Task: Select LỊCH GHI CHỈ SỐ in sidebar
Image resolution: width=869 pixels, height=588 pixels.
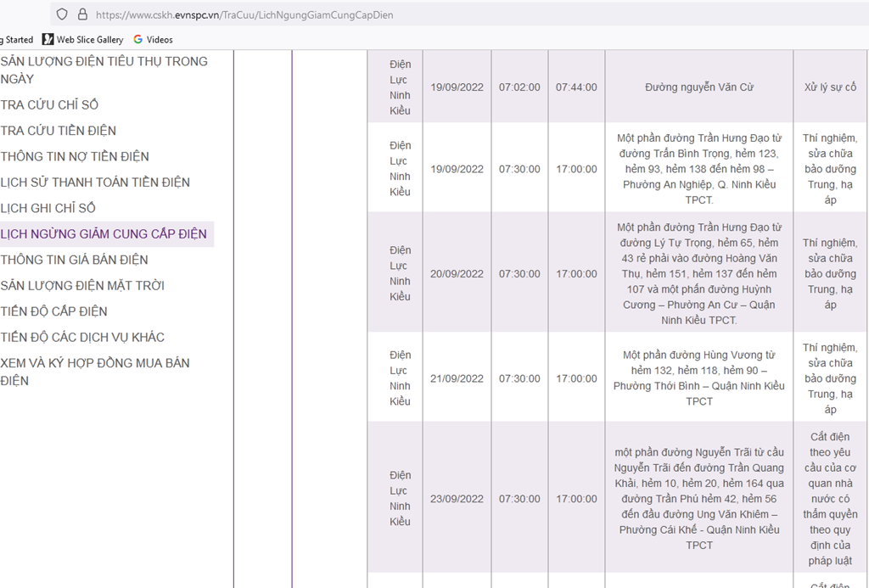Action: [x=48, y=208]
